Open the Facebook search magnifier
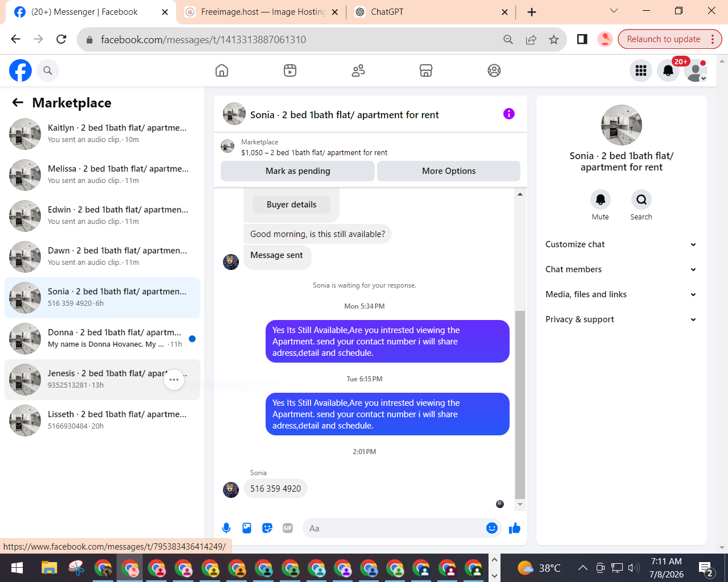This screenshot has height=582, width=728. 48,70
